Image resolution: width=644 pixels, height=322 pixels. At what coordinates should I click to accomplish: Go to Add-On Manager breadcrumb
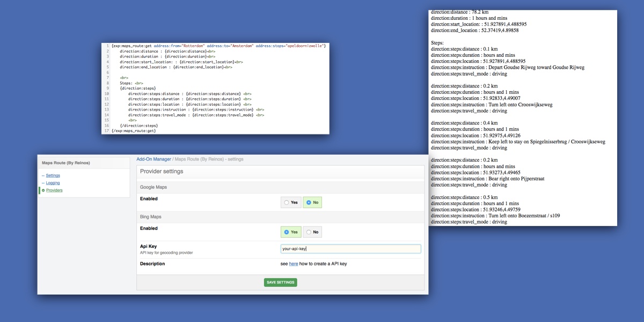pos(153,159)
